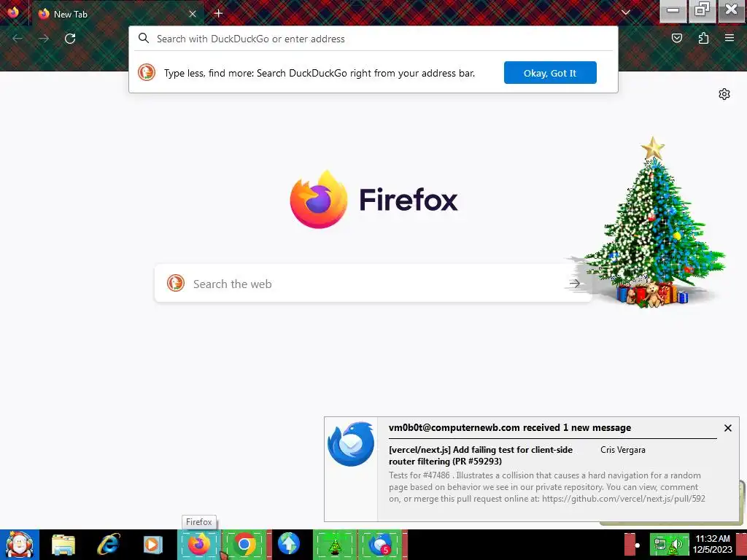Focus the Search the web box
This screenshot has height=560, width=747.
[x=373, y=284]
